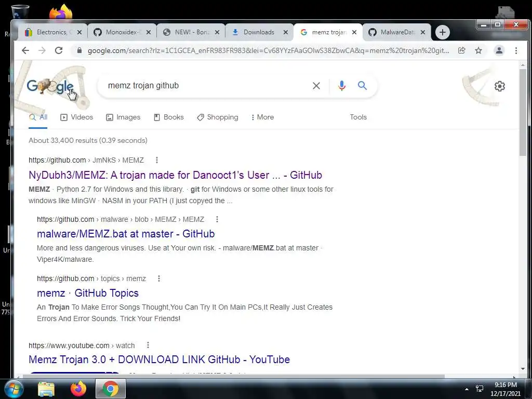Click the address bar URL
532x399 pixels.
click(x=268, y=50)
